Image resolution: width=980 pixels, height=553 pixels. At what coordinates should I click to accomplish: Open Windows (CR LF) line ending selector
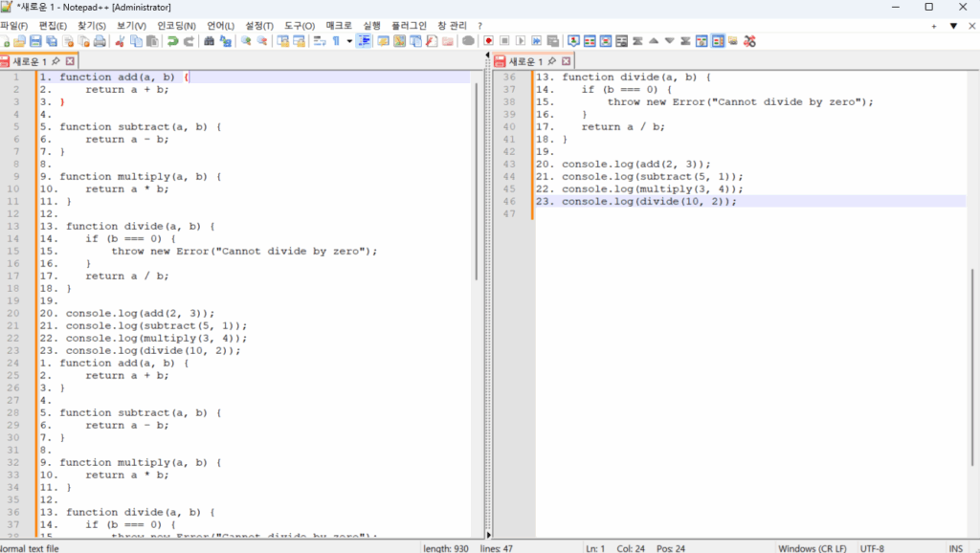pos(812,548)
